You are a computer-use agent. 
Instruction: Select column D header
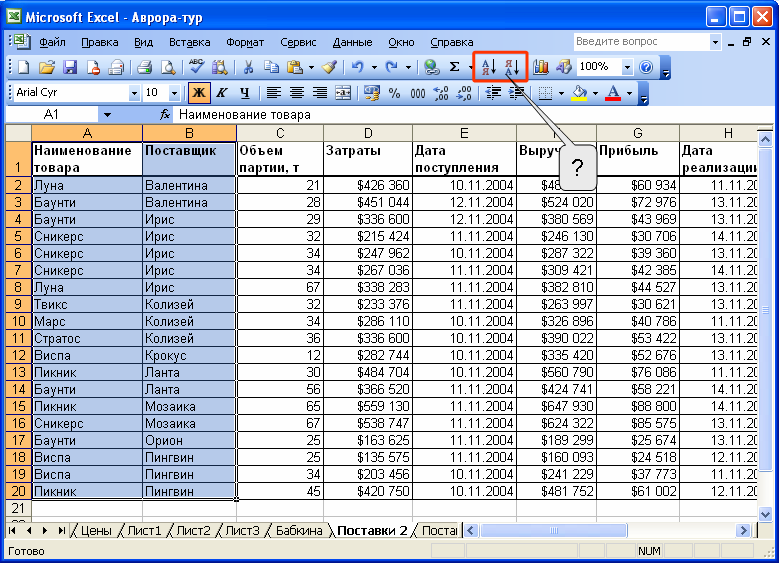click(x=368, y=133)
